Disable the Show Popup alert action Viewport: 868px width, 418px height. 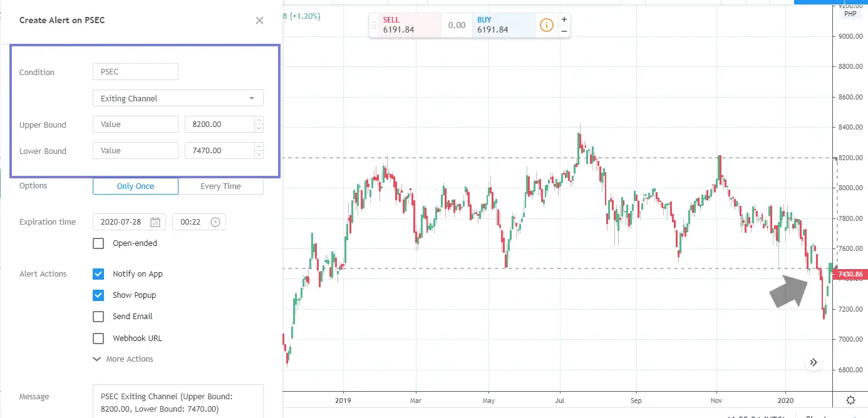coord(98,295)
